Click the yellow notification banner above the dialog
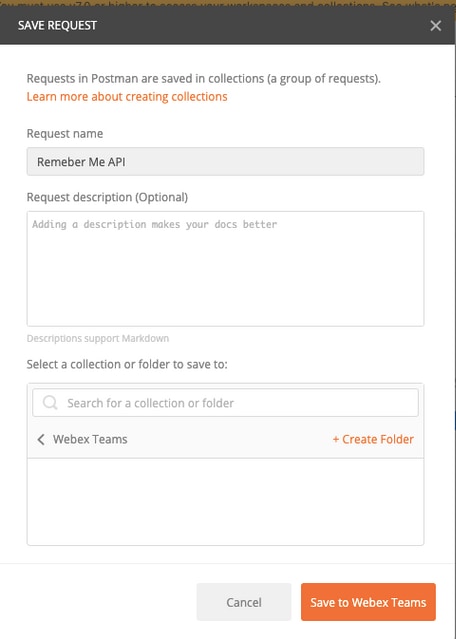The height and width of the screenshot is (639, 456). [228, 3]
